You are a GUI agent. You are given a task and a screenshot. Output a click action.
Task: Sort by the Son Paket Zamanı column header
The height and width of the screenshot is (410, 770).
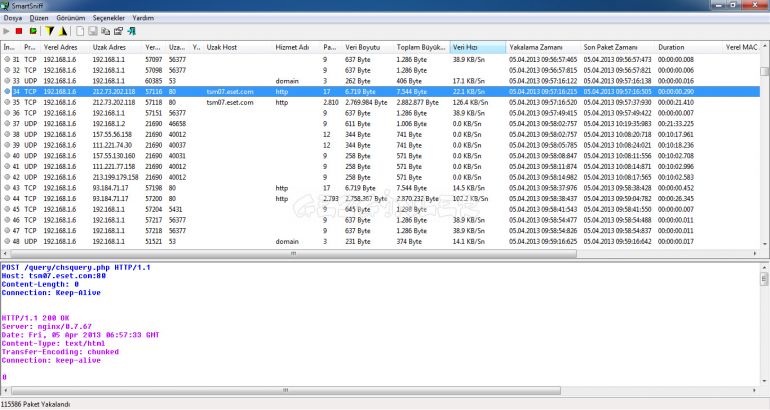618,47
